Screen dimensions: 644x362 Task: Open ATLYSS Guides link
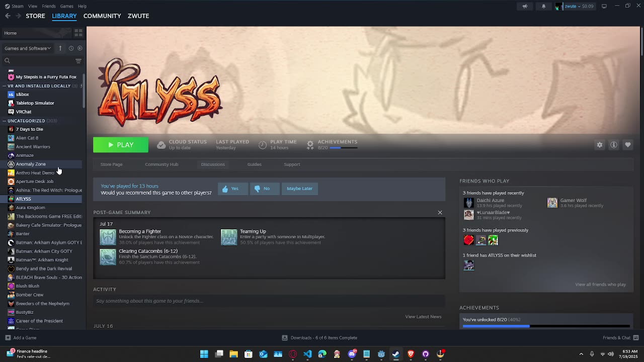coord(254,164)
